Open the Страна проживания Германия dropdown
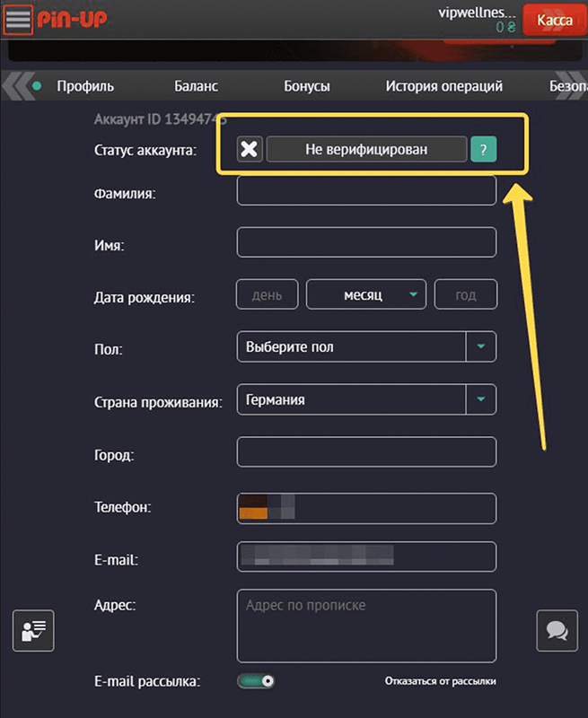 pyautogui.click(x=366, y=399)
